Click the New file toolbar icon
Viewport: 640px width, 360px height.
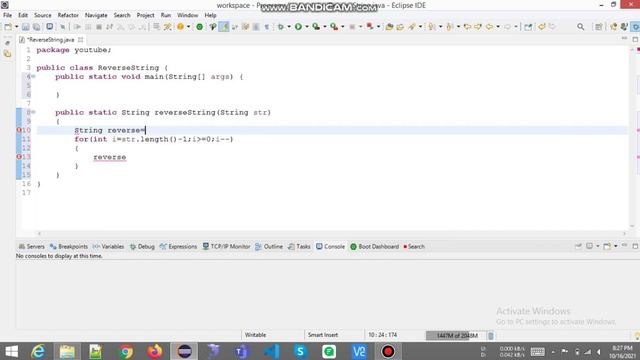8,27
